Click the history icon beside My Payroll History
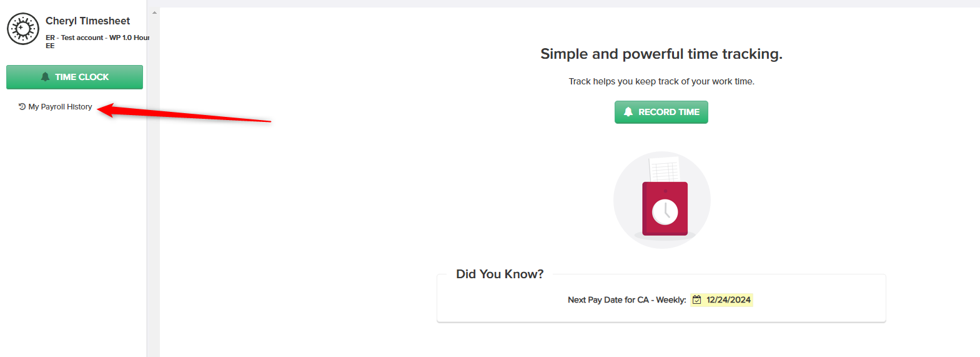The height and width of the screenshot is (357, 980). pos(22,106)
